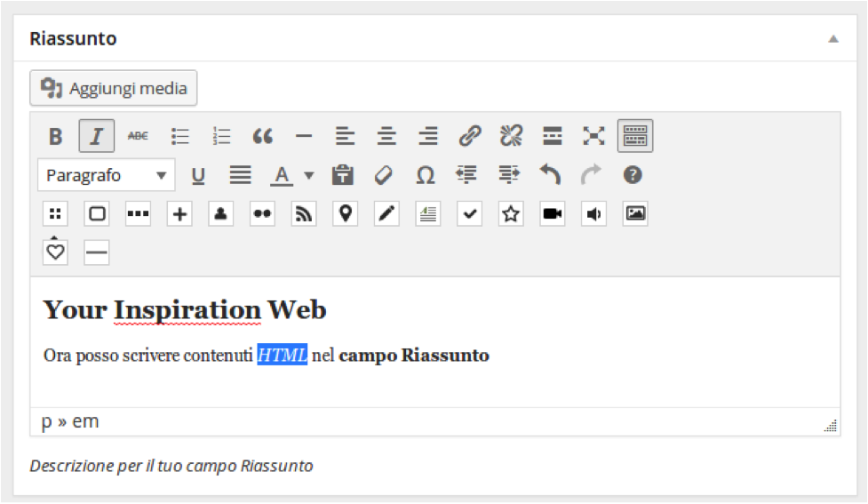This screenshot has height=504, width=868.
Task: Click the divider line icon in last toolbar row
Action: click(97, 253)
